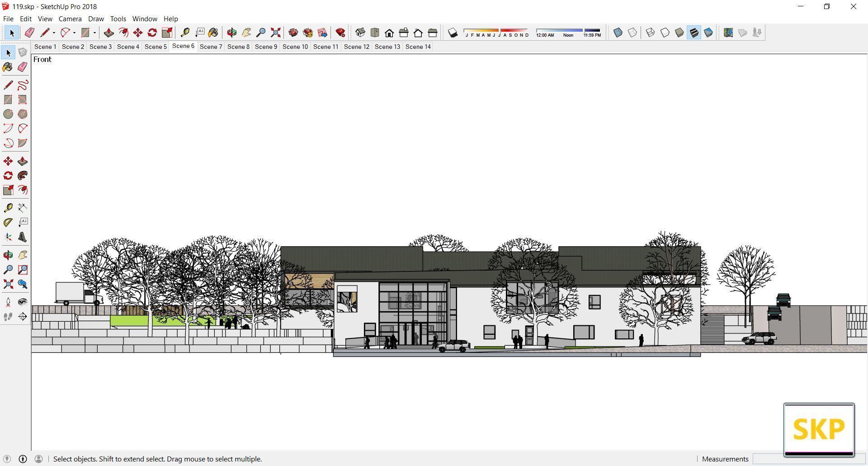Select Position Camera tool in left toolbar
The image size is (868, 466).
pos(8,302)
